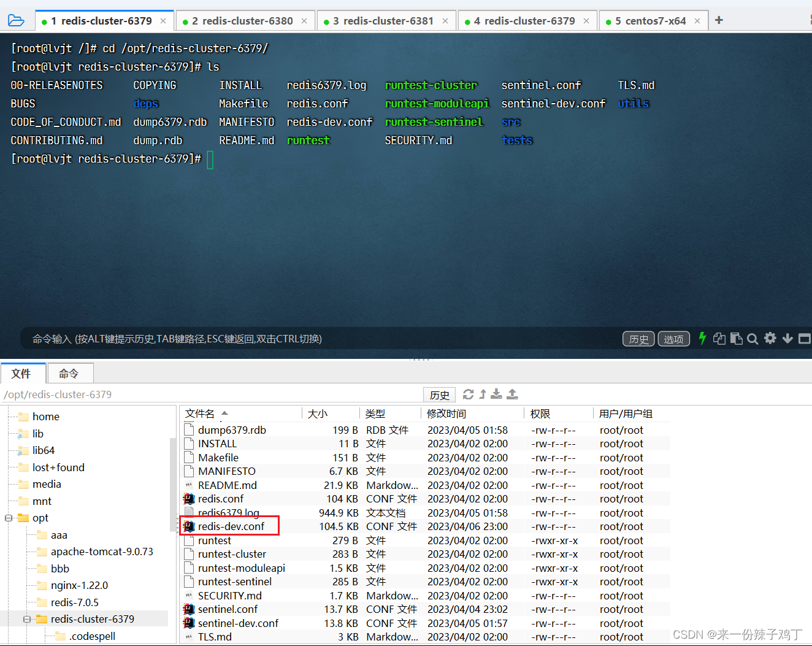This screenshot has width=812, height=646.
Task: Click the down arrow scroll-to-bottom icon
Action: click(787, 339)
